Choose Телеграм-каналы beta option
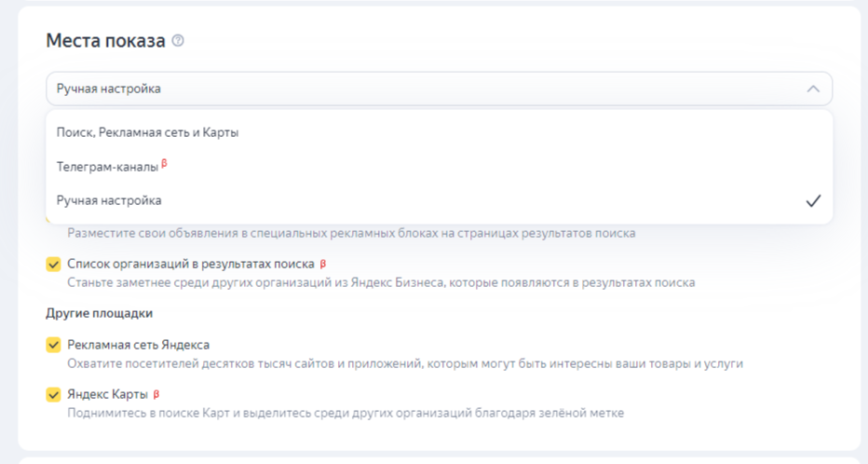Image resolution: width=868 pixels, height=464 pixels. 439,166
